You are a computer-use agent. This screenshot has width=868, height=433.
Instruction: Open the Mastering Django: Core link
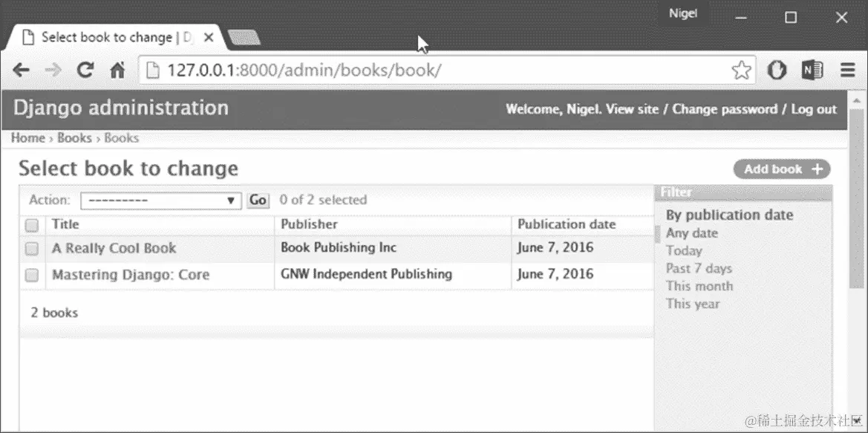(131, 275)
